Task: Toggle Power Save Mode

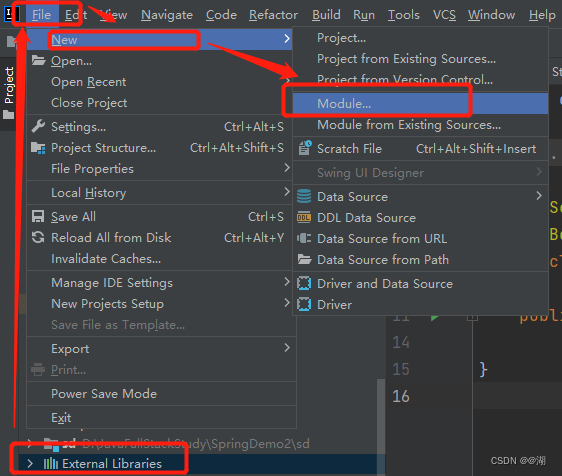Action: pyautogui.click(x=104, y=394)
